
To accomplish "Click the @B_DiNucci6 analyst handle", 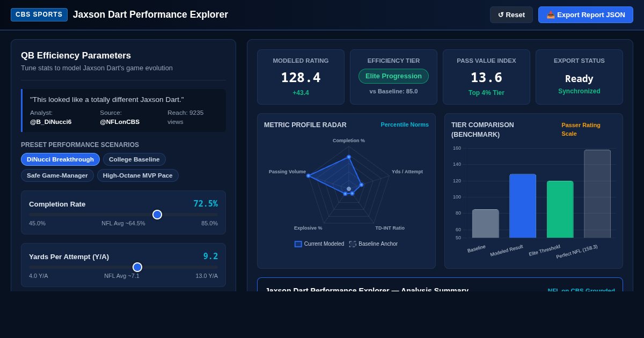I will pyautogui.click(x=50, y=122).
